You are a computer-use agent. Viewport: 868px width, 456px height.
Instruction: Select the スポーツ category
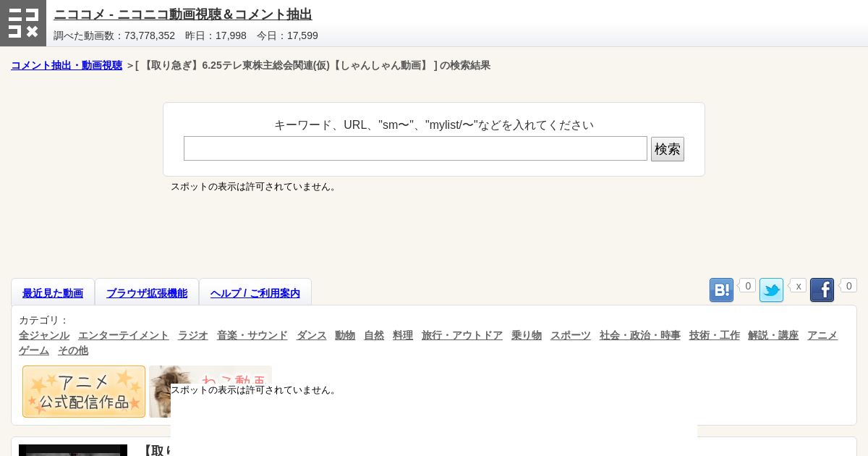point(571,335)
